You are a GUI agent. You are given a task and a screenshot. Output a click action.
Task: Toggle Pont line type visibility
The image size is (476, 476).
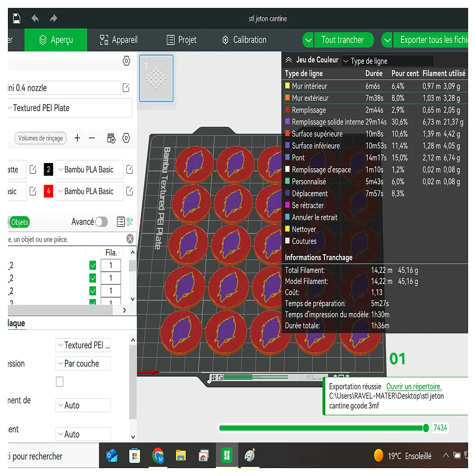tap(288, 157)
